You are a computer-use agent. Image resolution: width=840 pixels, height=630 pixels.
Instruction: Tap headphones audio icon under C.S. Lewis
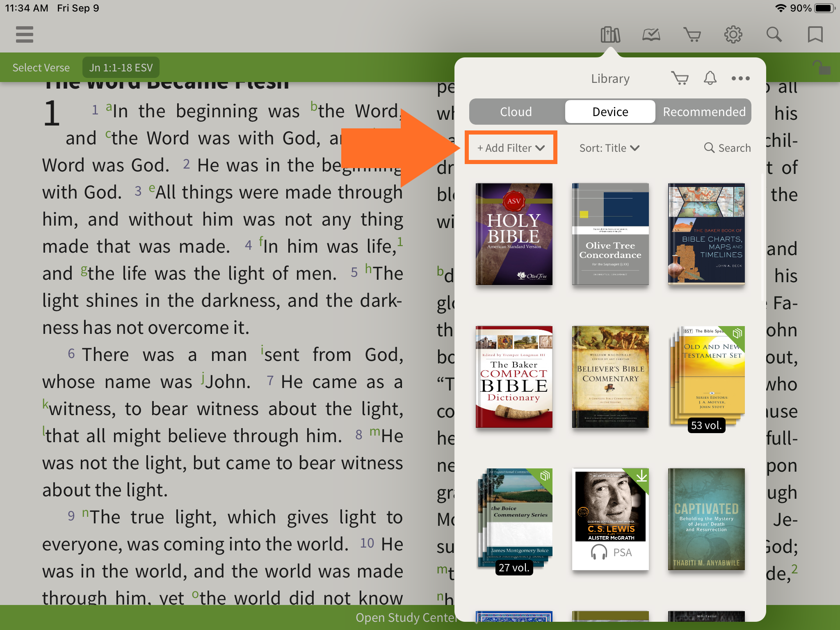599,552
